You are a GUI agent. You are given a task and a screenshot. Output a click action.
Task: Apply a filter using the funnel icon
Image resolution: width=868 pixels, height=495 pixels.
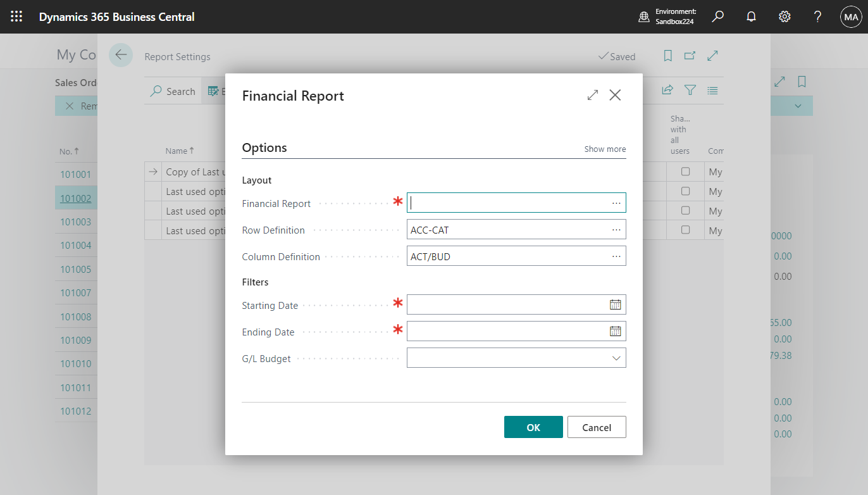690,90
